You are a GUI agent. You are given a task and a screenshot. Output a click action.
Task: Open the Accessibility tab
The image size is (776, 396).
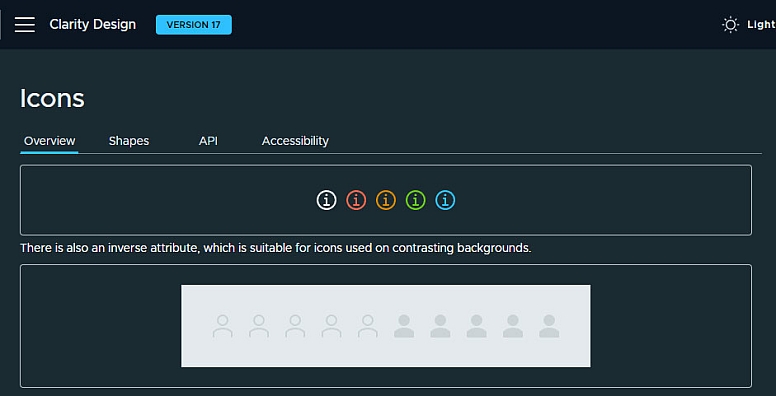coord(295,141)
